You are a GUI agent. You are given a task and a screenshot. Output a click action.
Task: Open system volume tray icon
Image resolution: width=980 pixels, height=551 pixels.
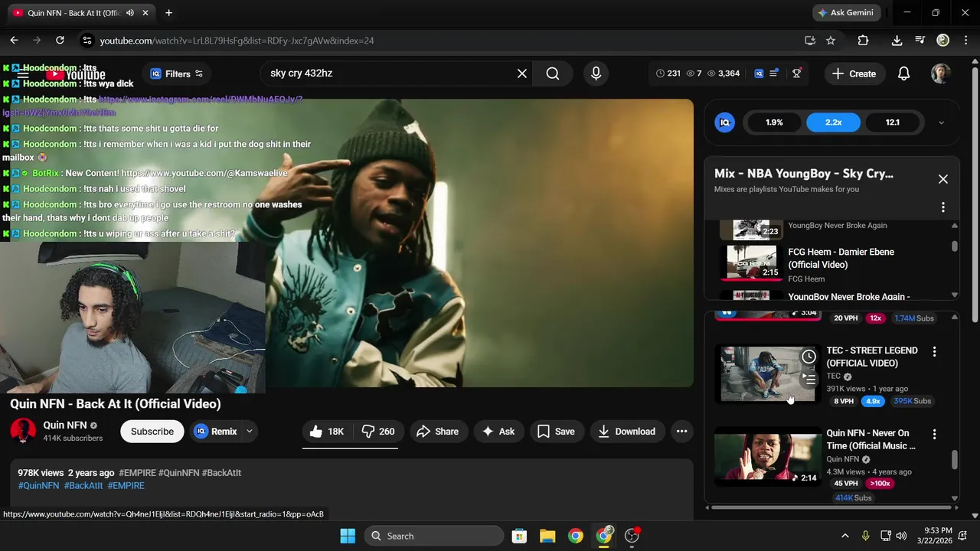click(901, 536)
